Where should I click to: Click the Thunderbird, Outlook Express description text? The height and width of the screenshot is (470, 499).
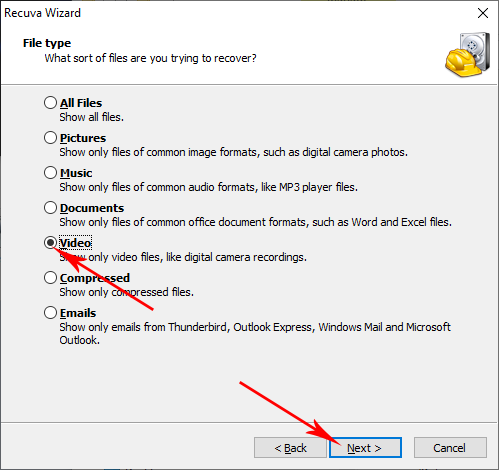(x=255, y=334)
